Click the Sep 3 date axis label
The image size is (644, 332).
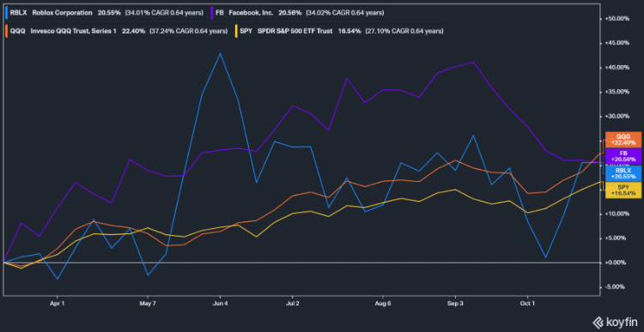pyautogui.click(x=455, y=304)
